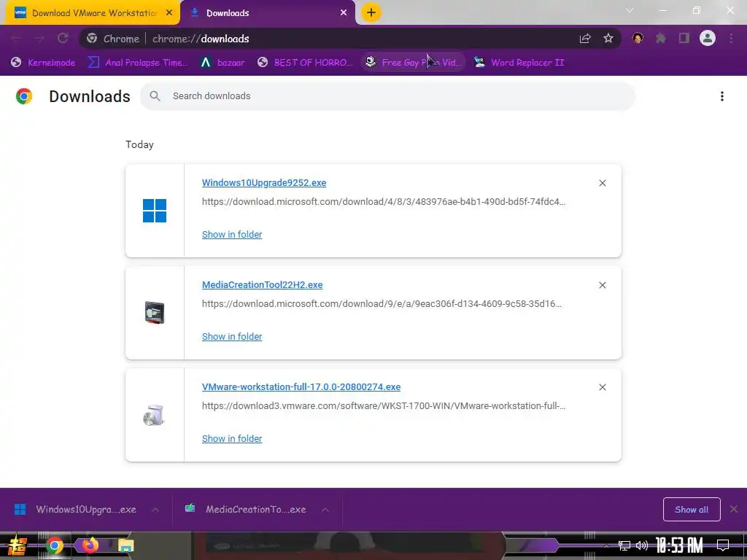747x560 pixels.
Task: Click Chrome icon in the taskbar
Action: pos(54,545)
